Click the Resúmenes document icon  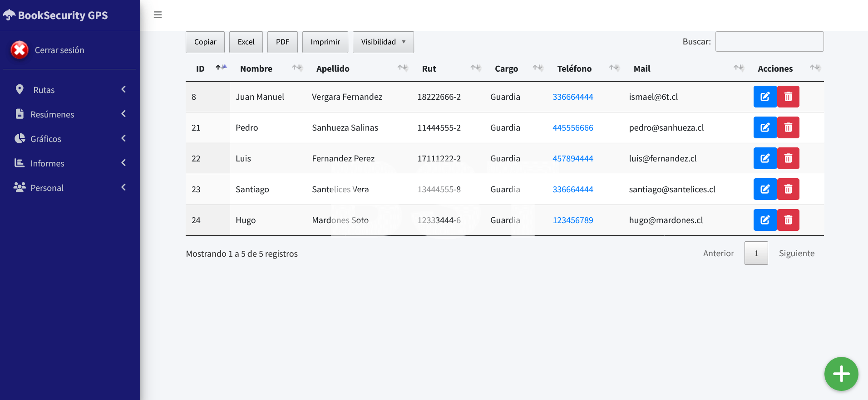[20, 114]
